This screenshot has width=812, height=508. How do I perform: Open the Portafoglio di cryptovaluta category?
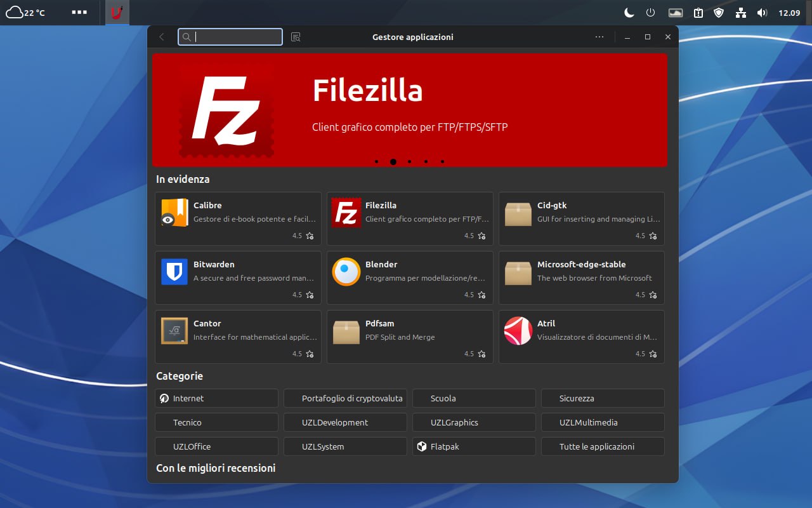coord(345,398)
